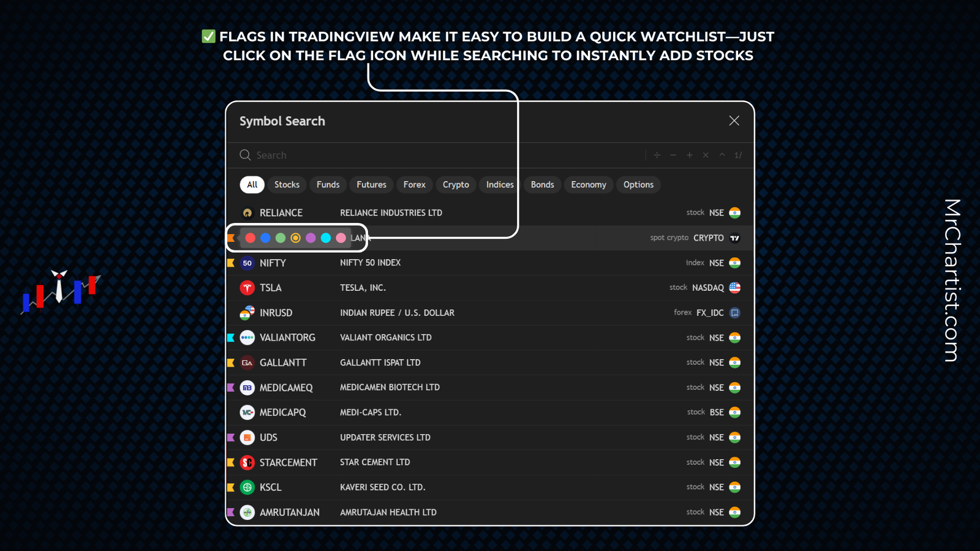This screenshot has width=980, height=551.
Task: Switch to the Economy filter tab
Action: click(x=589, y=185)
